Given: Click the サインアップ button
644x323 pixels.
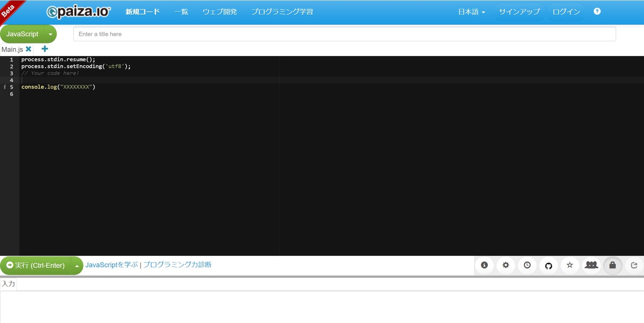Looking at the screenshot, I should [x=519, y=12].
